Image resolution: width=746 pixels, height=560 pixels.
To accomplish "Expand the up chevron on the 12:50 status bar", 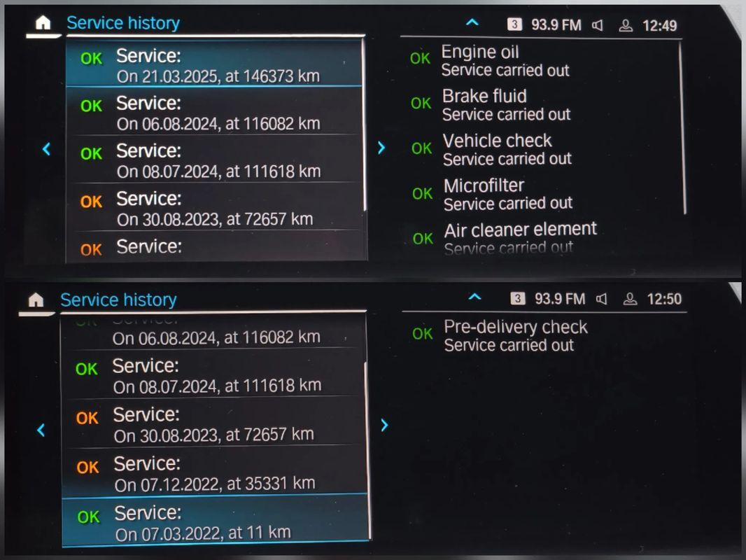I will point(474,297).
